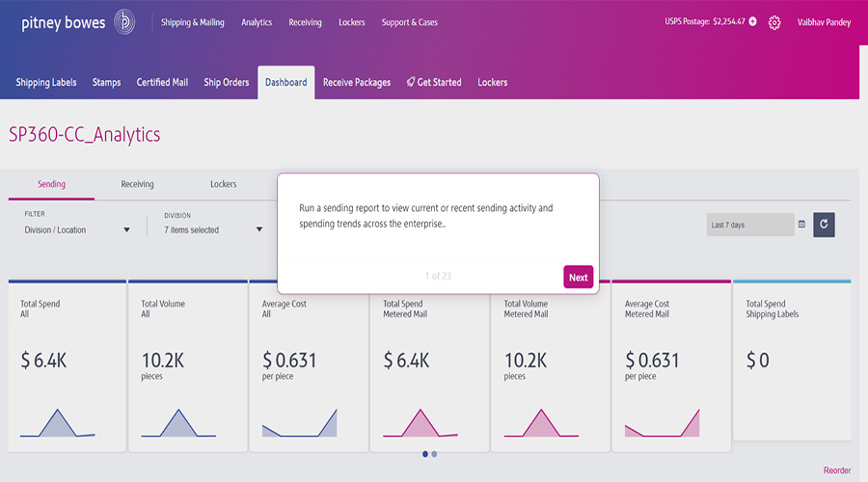
Task: Go to the first carousel page dot
Action: (x=425, y=454)
